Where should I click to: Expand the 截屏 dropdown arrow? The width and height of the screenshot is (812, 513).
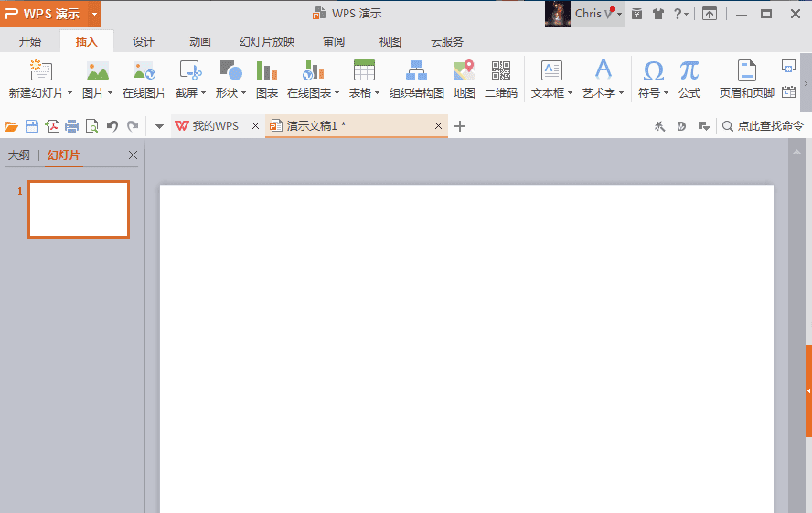[204, 93]
